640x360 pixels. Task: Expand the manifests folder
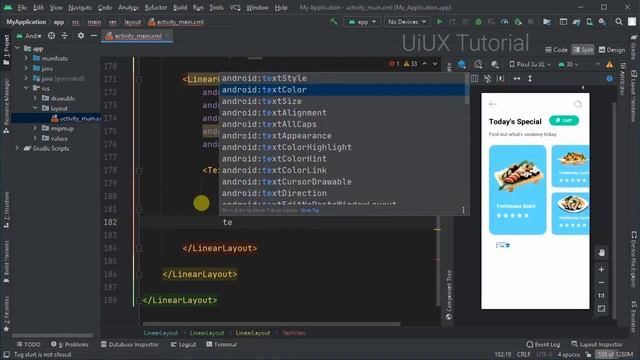pyautogui.click(x=27, y=58)
